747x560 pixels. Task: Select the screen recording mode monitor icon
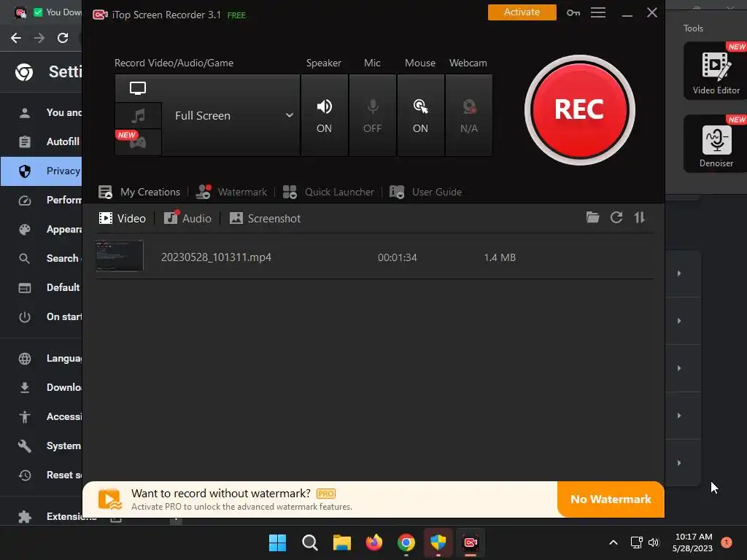click(x=138, y=88)
